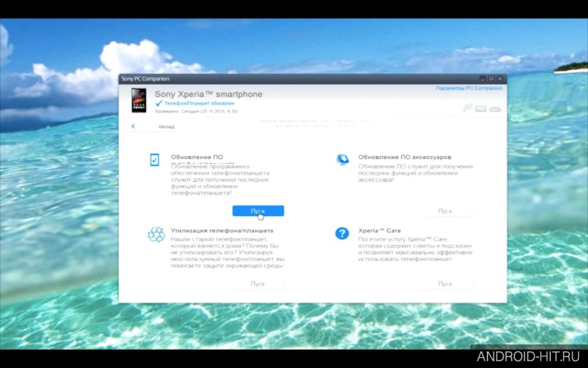
Task: Click the blue question mark Xperia Care icon
Action: pos(342,234)
